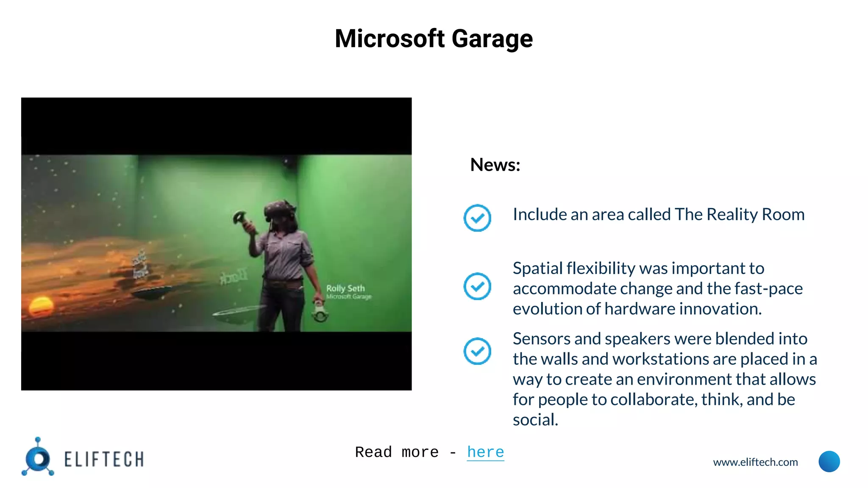Click the ELIFTECH wordmark text
Screen dimensions: 868x488
click(x=104, y=460)
